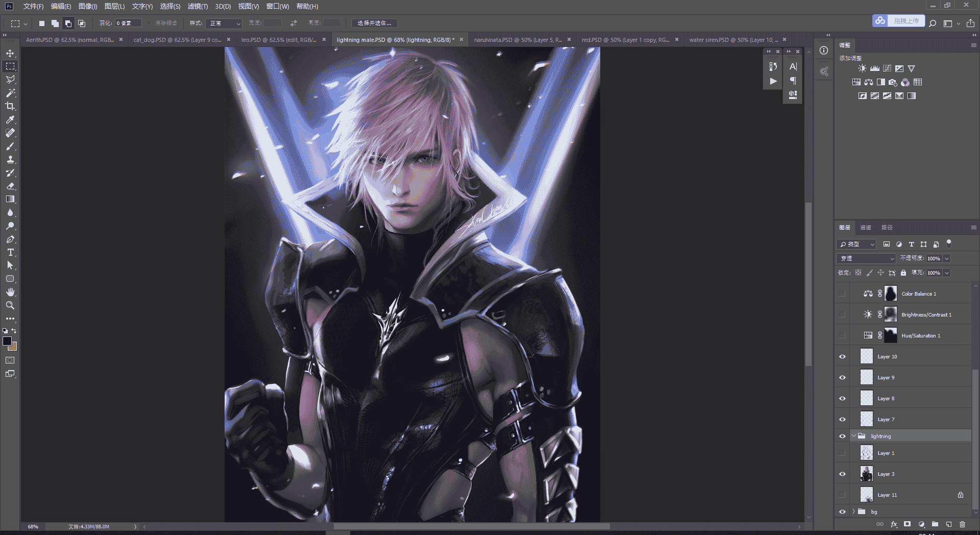
Task: Select the Eyedropper tool
Action: tap(10, 119)
